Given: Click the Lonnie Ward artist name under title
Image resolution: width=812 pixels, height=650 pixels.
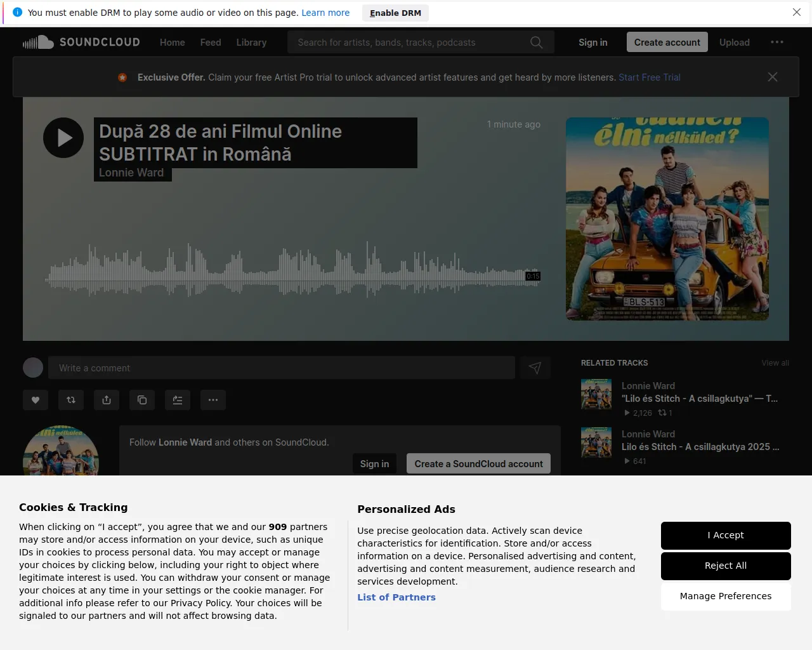Looking at the screenshot, I should 131,173.
